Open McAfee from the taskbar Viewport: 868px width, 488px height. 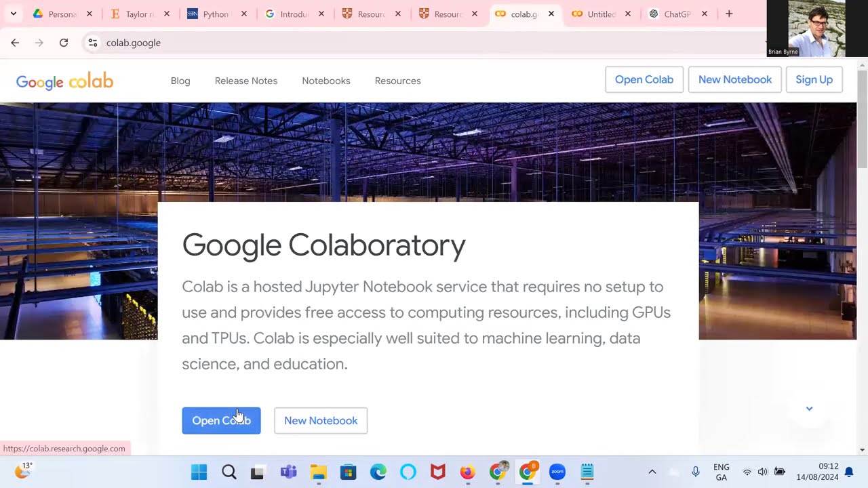pyautogui.click(x=437, y=472)
